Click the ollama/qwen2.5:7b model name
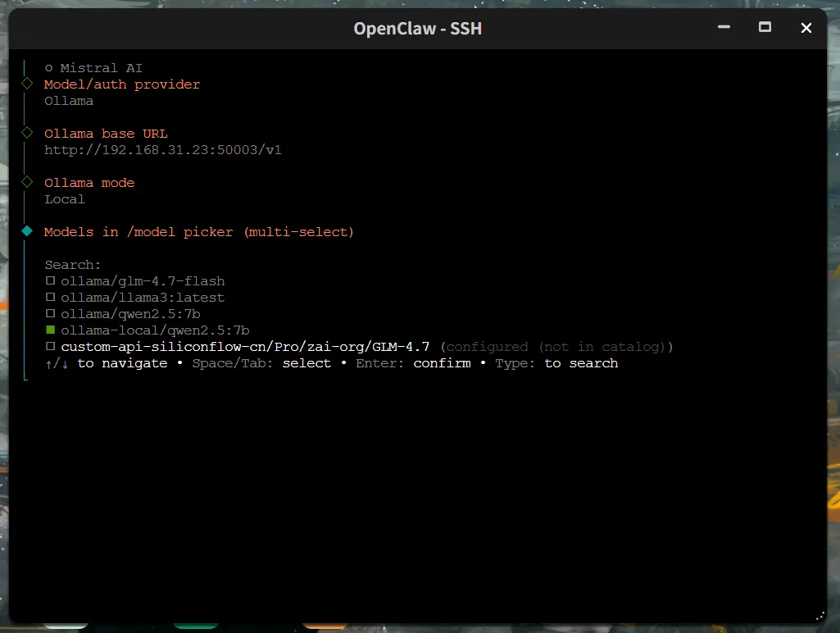This screenshot has height=633, width=840. click(130, 314)
